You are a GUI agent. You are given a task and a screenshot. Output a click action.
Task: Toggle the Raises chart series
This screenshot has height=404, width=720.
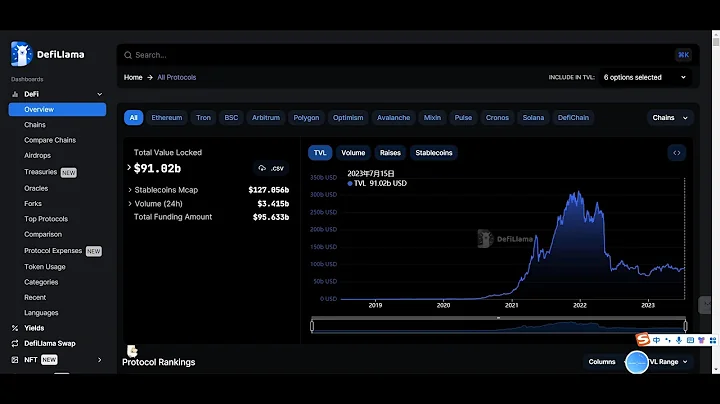(x=390, y=153)
